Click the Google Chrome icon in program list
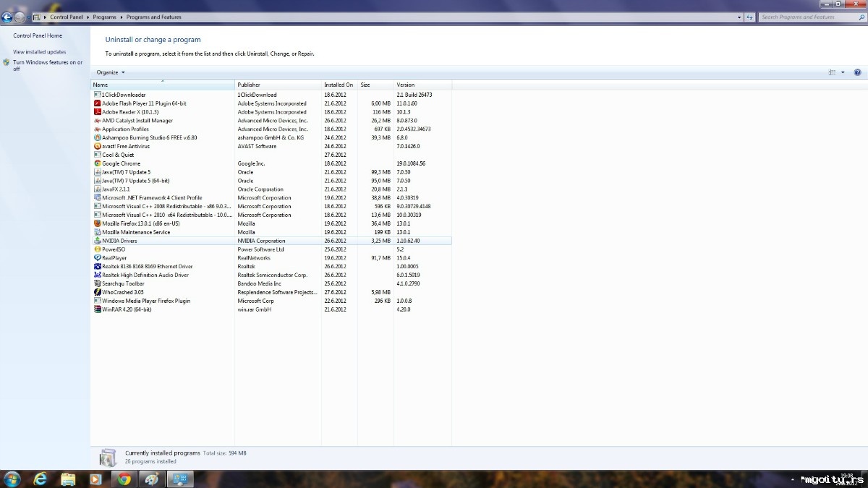The image size is (868, 488). [x=97, y=163]
